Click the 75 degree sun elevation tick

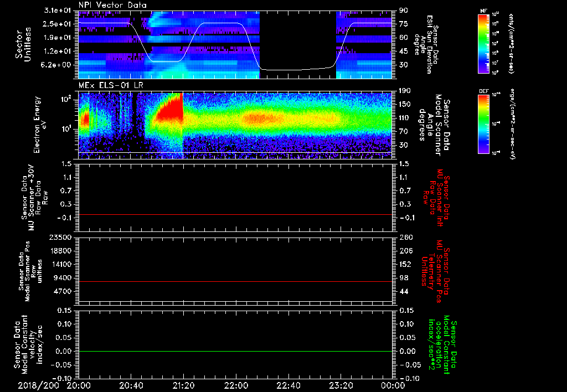pos(403,24)
